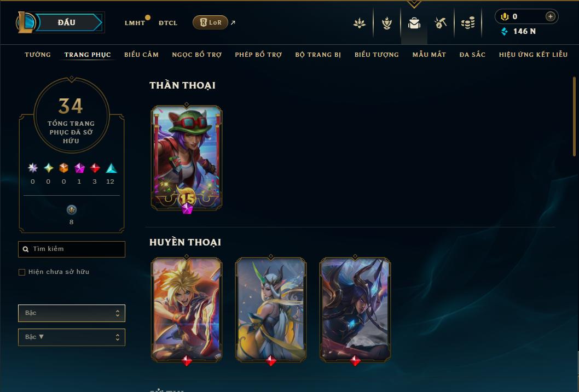Open the LoR external link button
This screenshot has height=392, width=579.
tap(210, 22)
